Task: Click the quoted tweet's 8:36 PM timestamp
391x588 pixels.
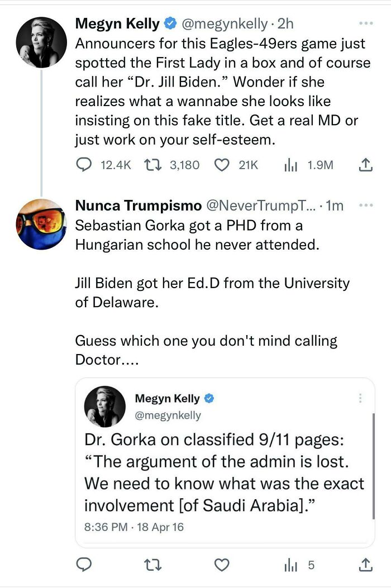Action: click(x=133, y=526)
